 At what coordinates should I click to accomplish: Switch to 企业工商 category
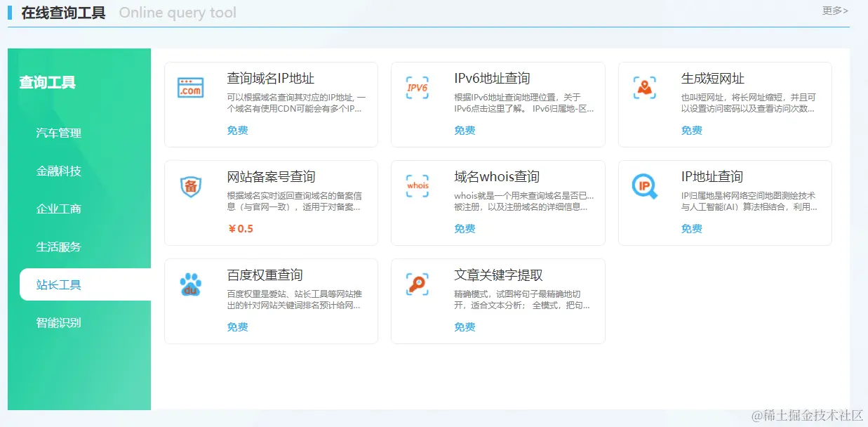[x=59, y=209]
